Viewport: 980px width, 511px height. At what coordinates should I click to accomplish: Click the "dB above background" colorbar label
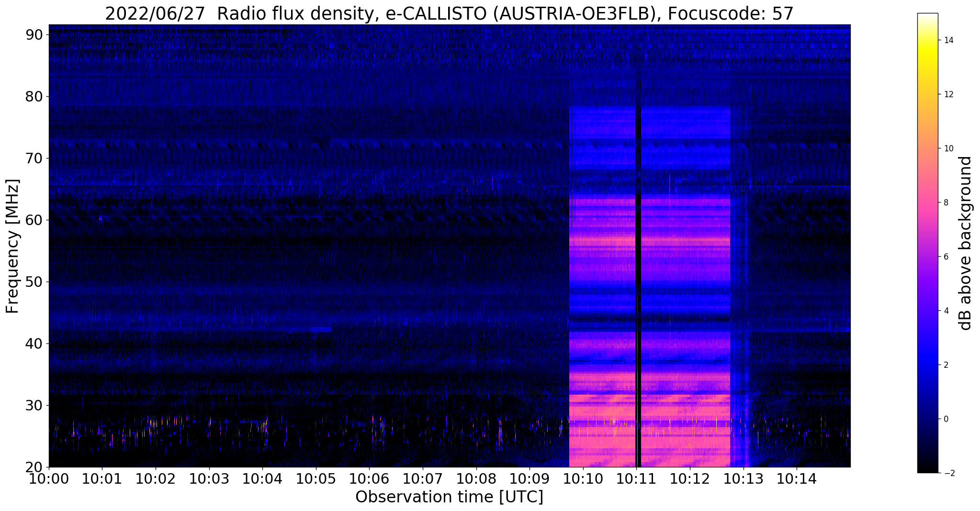point(966,243)
